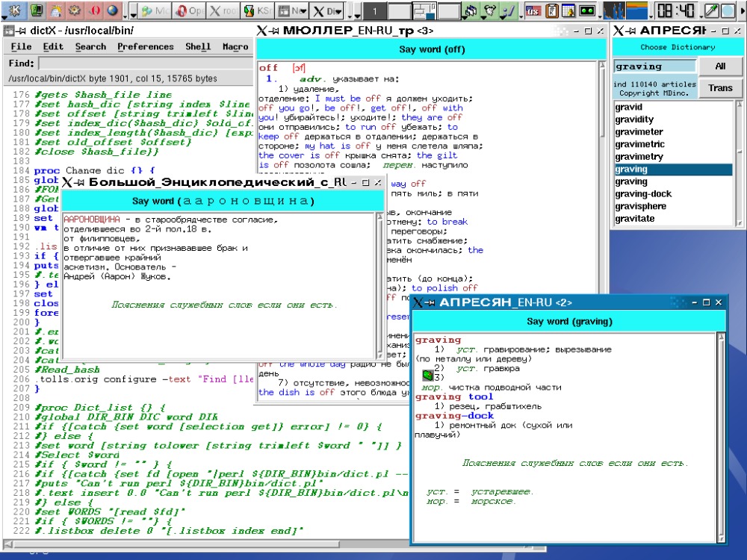747x560 pixels.
Task: Toggle sticky pin on АПРЕСЯН_EN-RU <2> window
Action: [431, 302]
